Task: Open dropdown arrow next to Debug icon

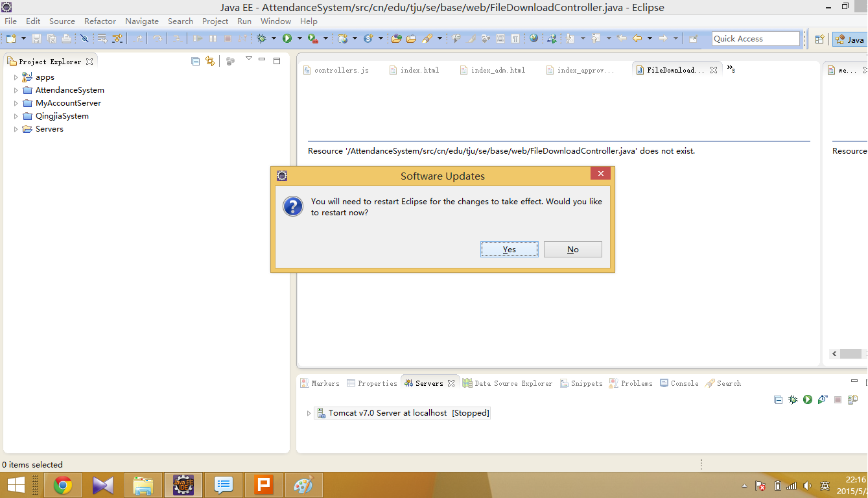Action: [274, 39]
